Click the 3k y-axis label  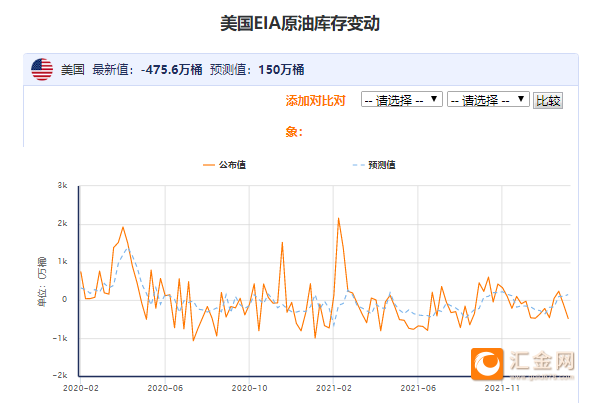click(63, 185)
